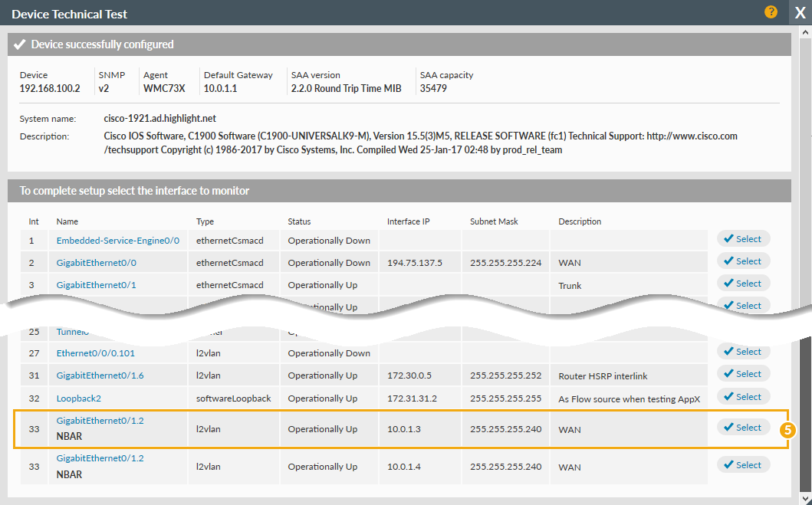Open the GigabitEthernet0/1.6 interface link
Viewport: 812px width, 505px height.
(x=100, y=375)
